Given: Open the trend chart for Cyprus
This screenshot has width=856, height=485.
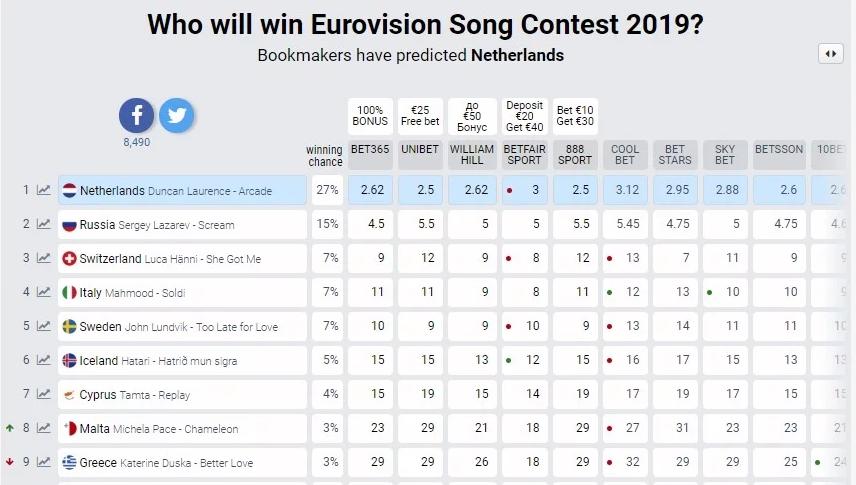Looking at the screenshot, I should [x=44, y=394].
